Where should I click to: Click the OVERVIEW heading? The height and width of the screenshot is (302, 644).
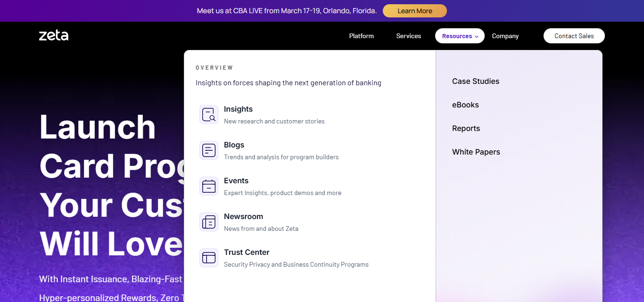(215, 68)
